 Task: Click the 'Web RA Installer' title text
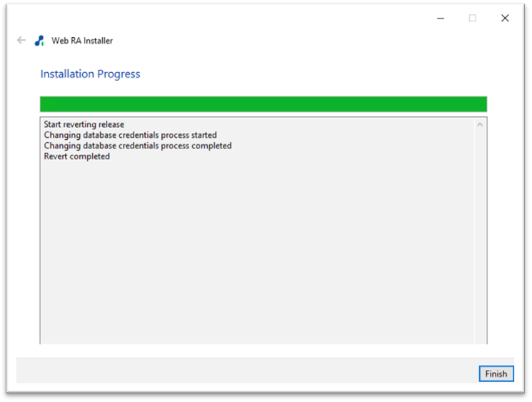coord(82,41)
